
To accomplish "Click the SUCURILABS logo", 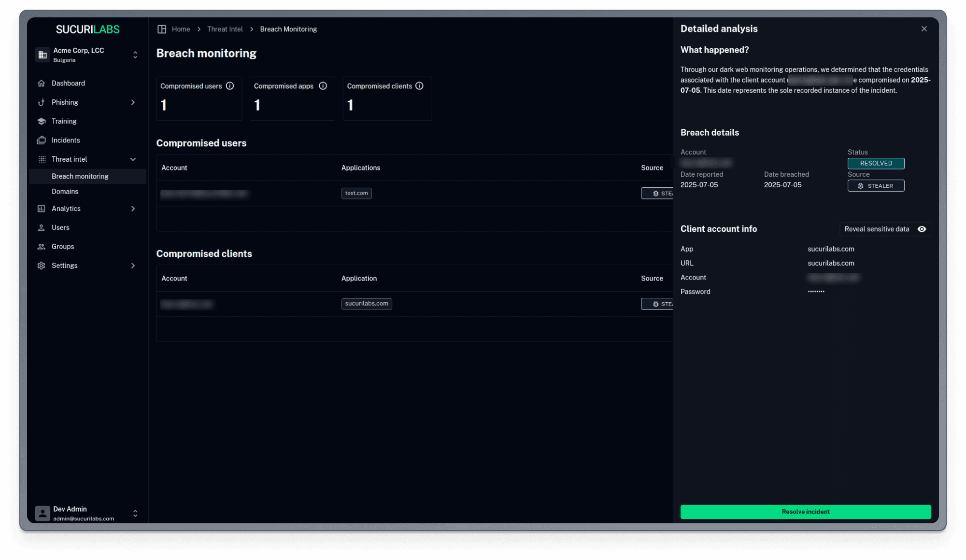I will click(87, 29).
